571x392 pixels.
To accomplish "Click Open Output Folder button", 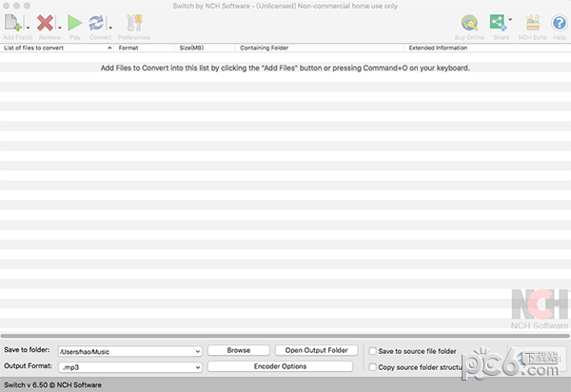I will [317, 350].
